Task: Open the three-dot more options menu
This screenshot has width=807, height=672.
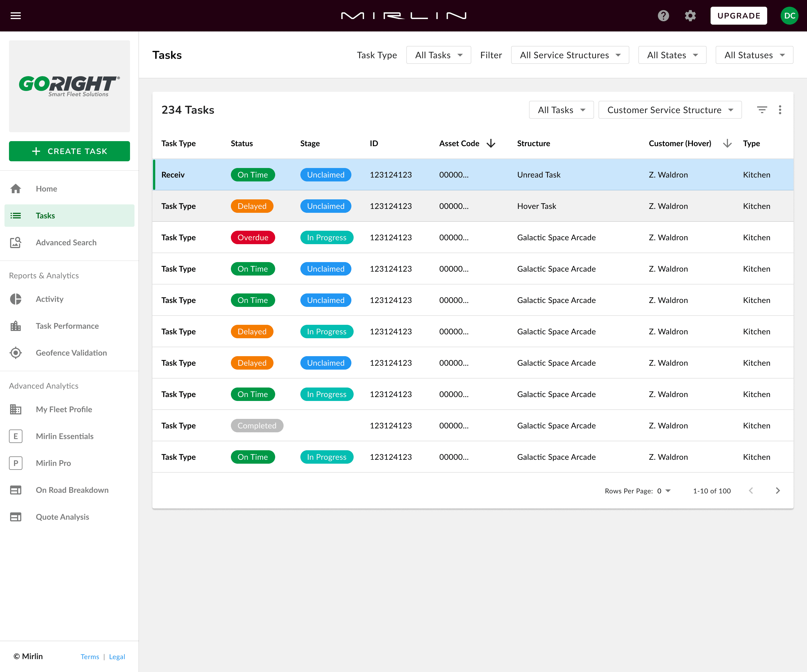Action: [780, 110]
